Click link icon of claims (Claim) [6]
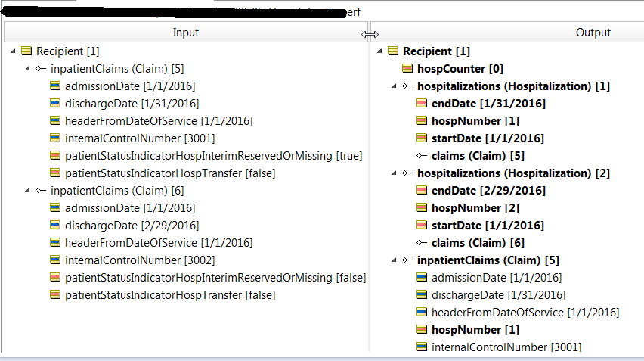Viewport: 644px width, 361px height. [422, 243]
